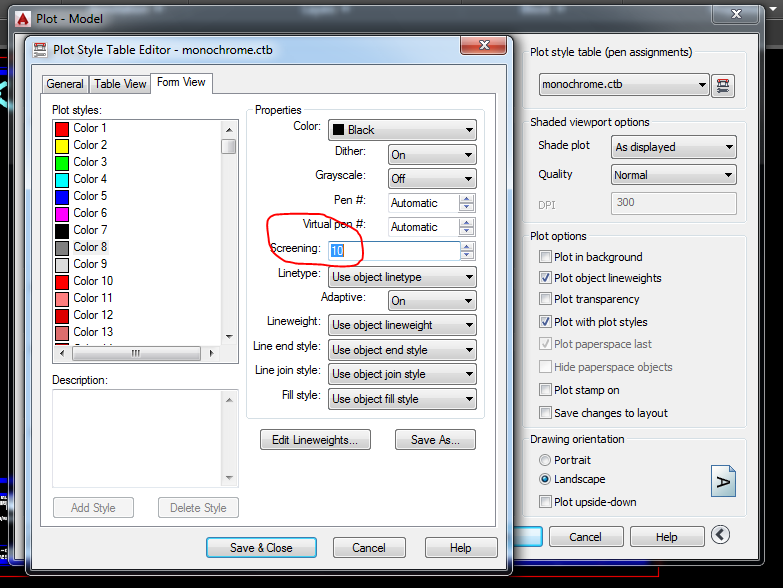The image size is (783, 588).
Task: Select the Color 4 cyan swatch
Action: (62, 180)
